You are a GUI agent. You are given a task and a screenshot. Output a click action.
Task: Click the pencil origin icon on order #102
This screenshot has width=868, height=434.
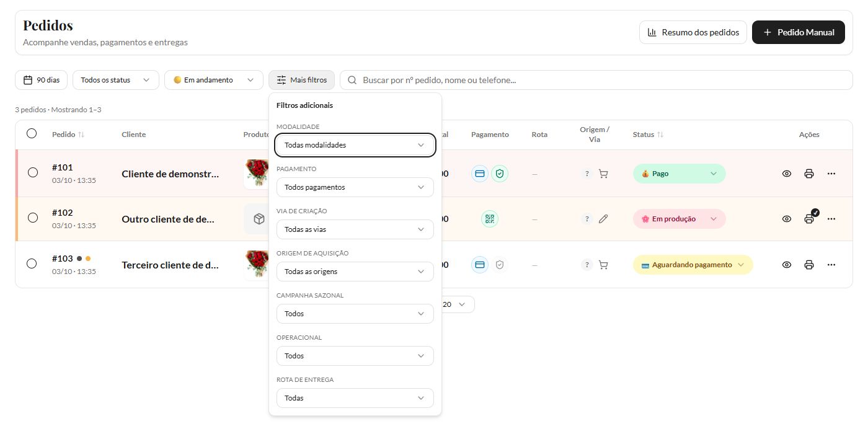click(603, 219)
